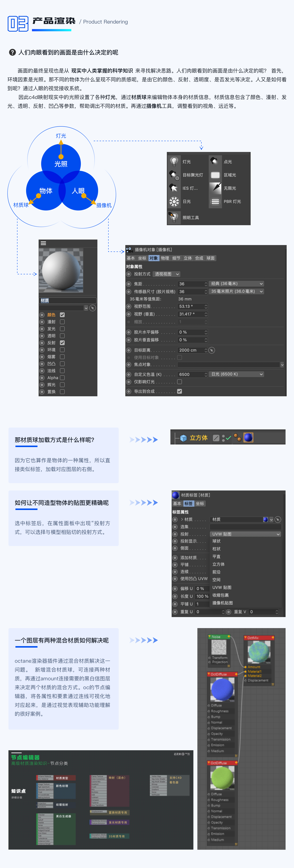
Task: Click the keyframe dot beside 焦距
Action: pyautogui.click(x=128, y=284)
